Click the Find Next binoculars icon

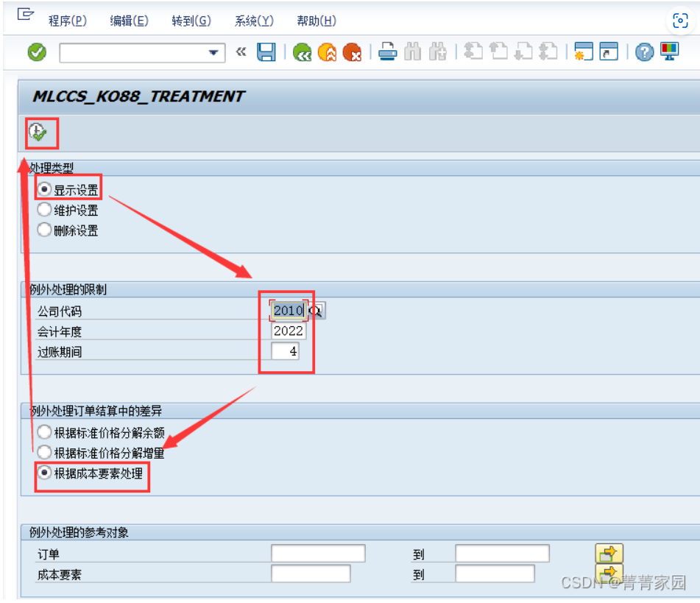(438, 52)
